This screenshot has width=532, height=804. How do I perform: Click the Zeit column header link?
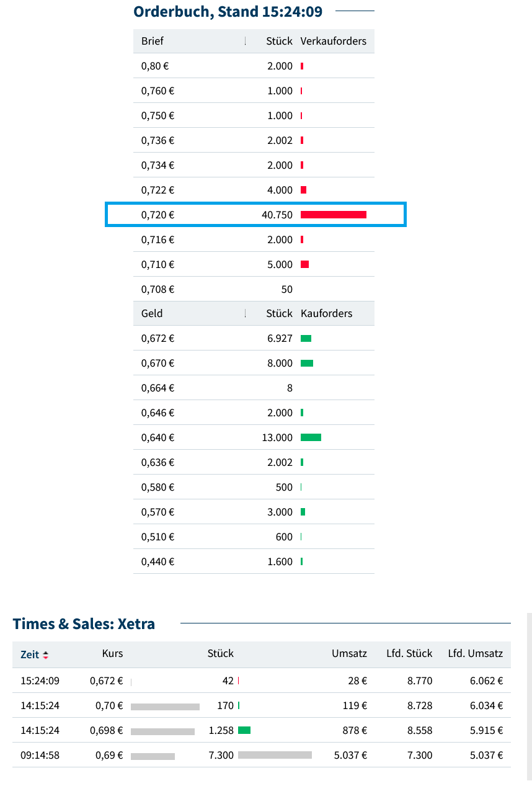(x=30, y=654)
